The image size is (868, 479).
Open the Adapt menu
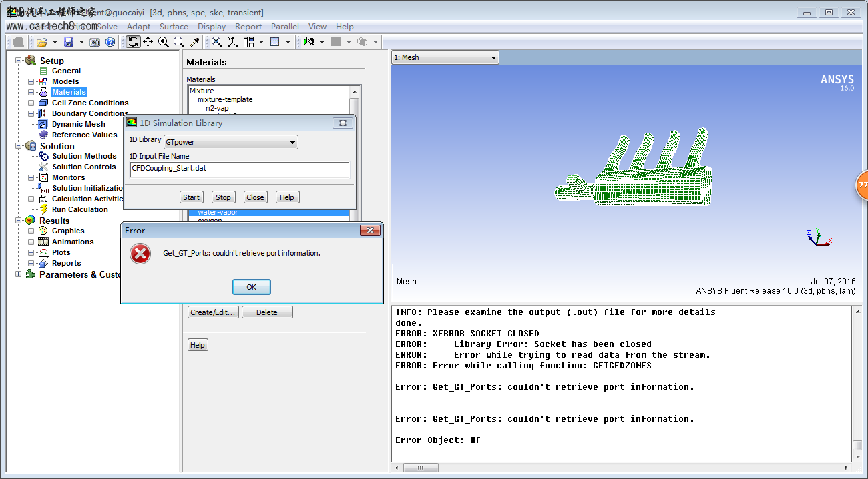138,27
